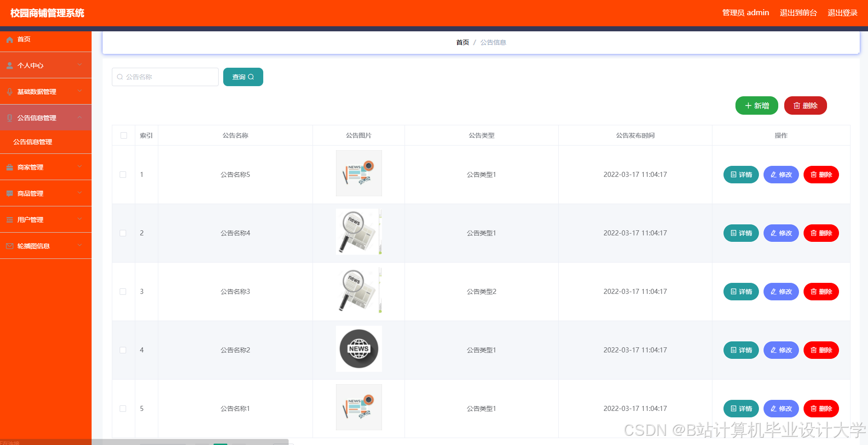This screenshot has height=445, width=868.
Task: Expand the 轮播图信息 menu chevron
Action: [80, 246]
